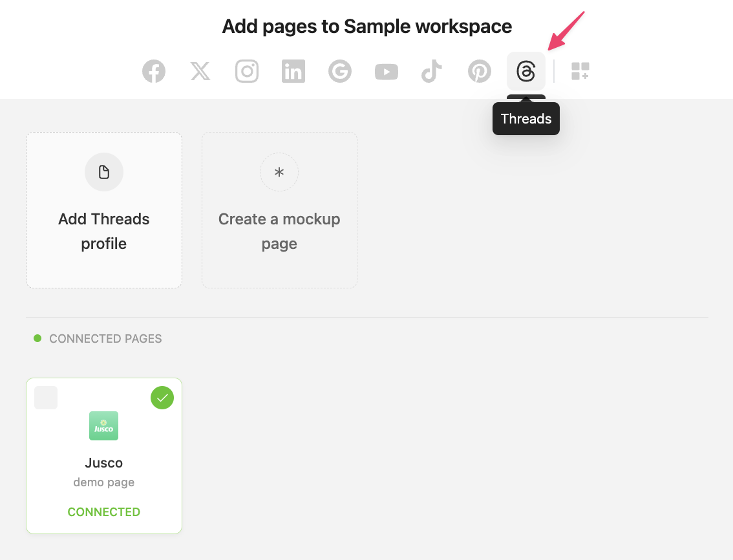Select the Pinterest platform icon
This screenshot has width=733, height=560.
[x=480, y=71]
